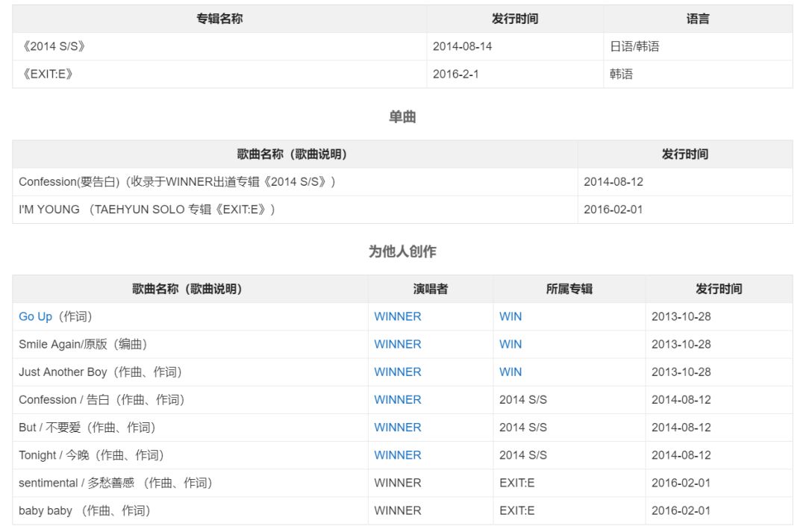Click date 2014-08-12 in But / 不要爱 row
Image resolution: width=806 pixels, height=532 pixels.
click(681, 428)
